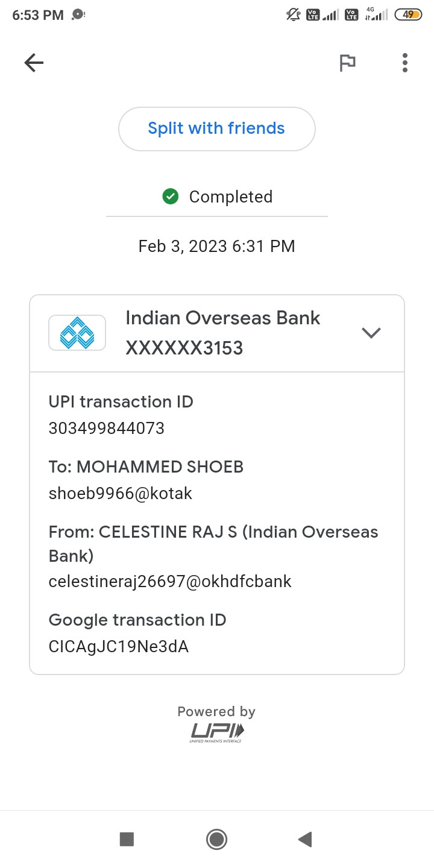This screenshot has height=868, width=434.
Task: Tap the flag report icon
Action: pyautogui.click(x=347, y=63)
